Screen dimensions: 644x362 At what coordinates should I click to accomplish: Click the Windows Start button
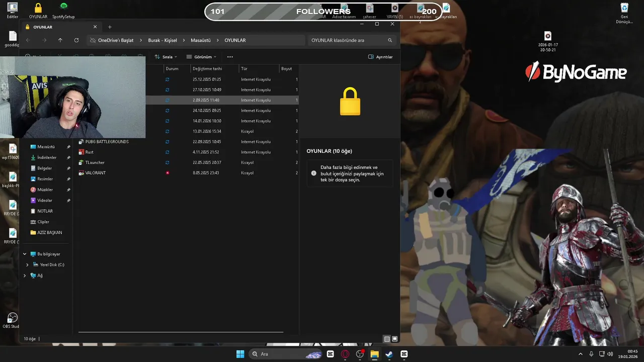point(240,354)
